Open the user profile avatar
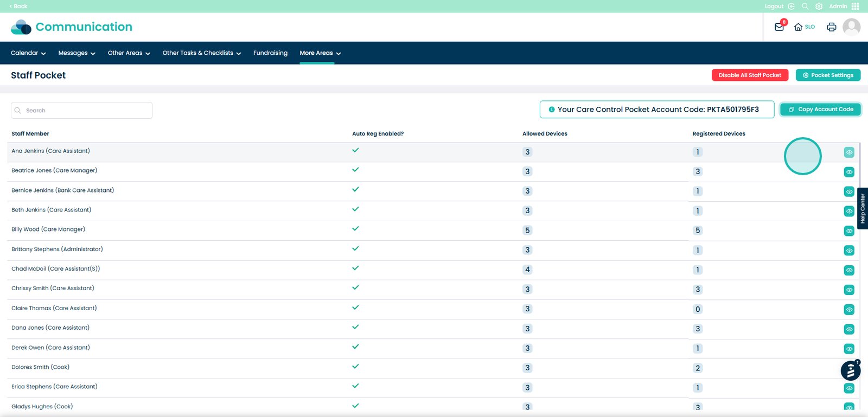Image resolution: width=868 pixels, height=417 pixels. coord(851,27)
